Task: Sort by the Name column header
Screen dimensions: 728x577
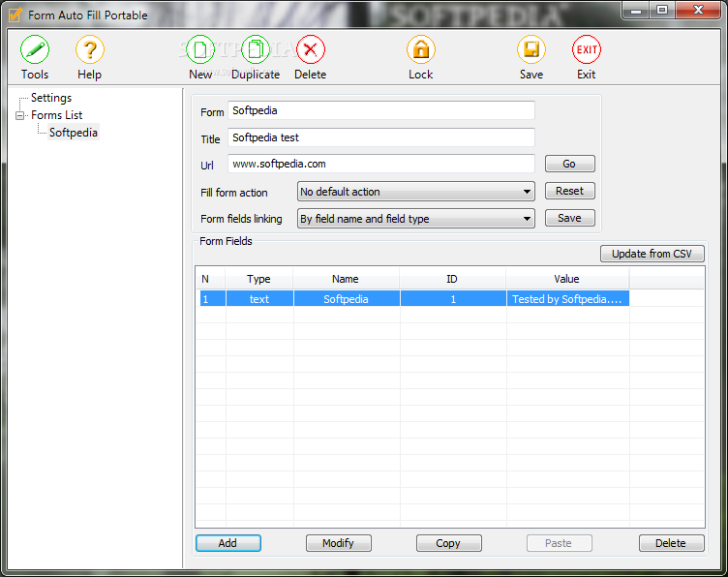Action: (346, 279)
